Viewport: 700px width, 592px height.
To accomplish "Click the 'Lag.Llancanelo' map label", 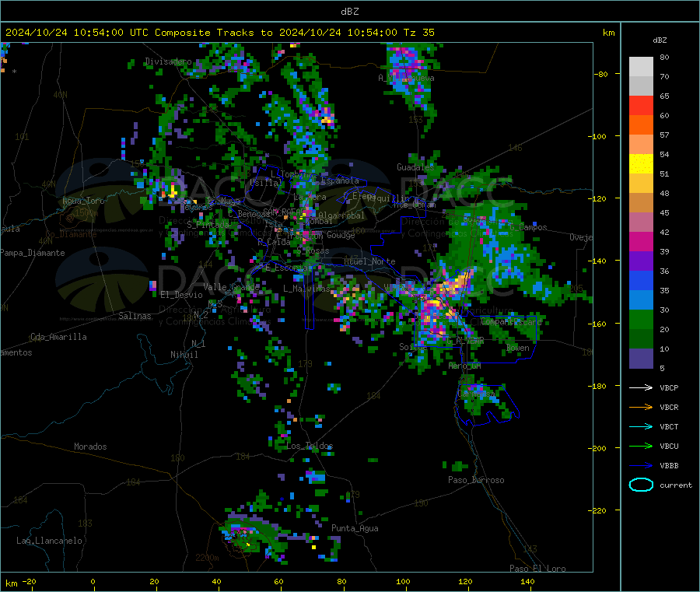I will (49, 541).
